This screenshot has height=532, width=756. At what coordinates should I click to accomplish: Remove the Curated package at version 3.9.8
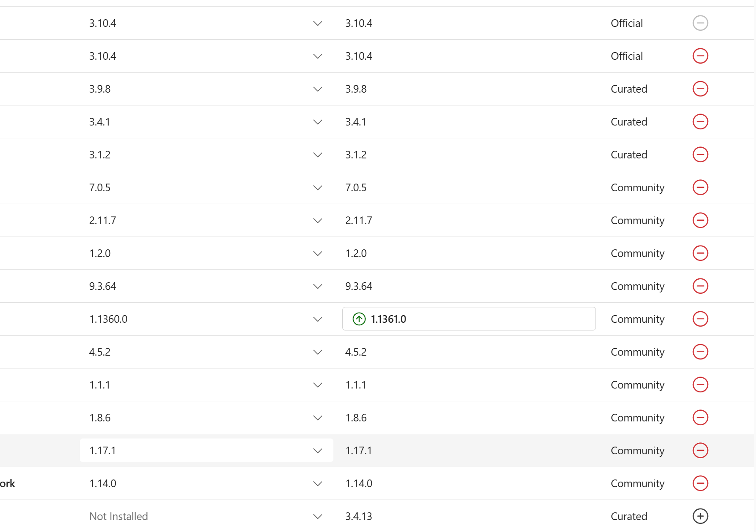click(x=700, y=89)
